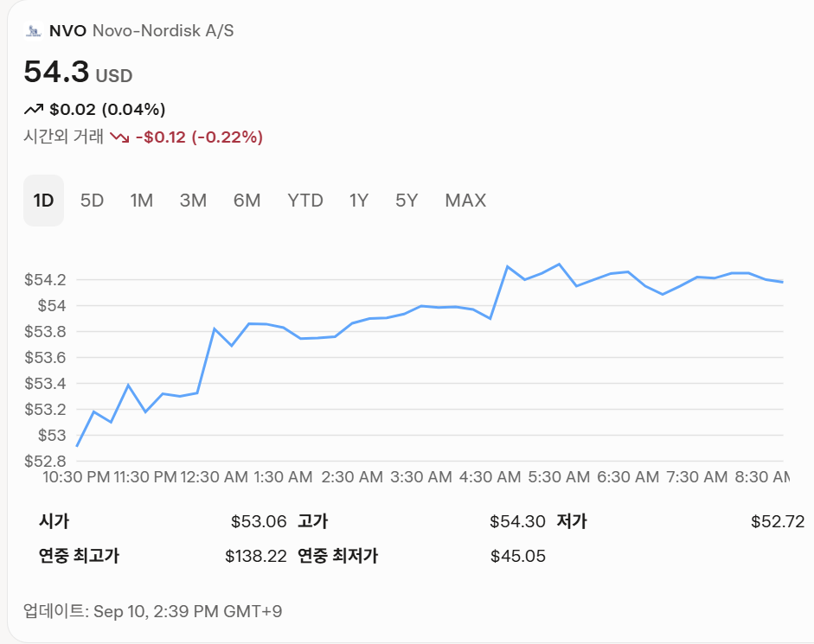Click the Novo-Nordisk A/S company name

coord(163,30)
